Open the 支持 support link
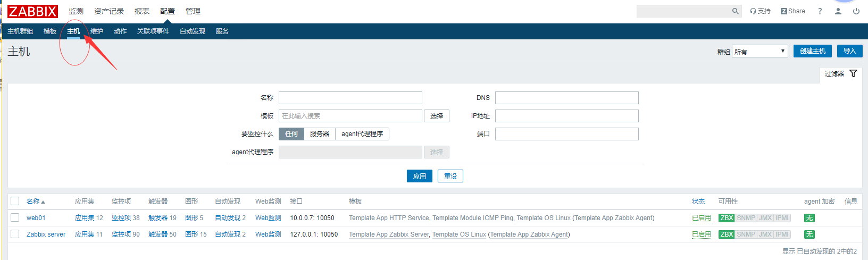 (x=760, y=11)
